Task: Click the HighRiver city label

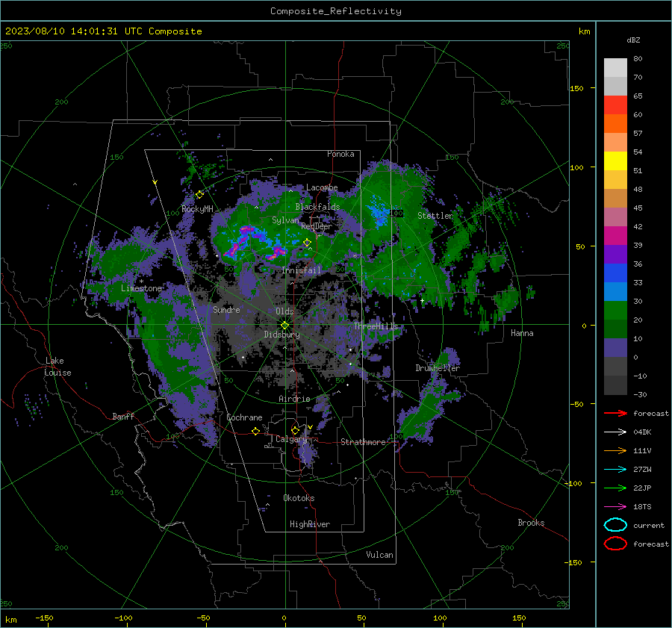Action: 310,524
